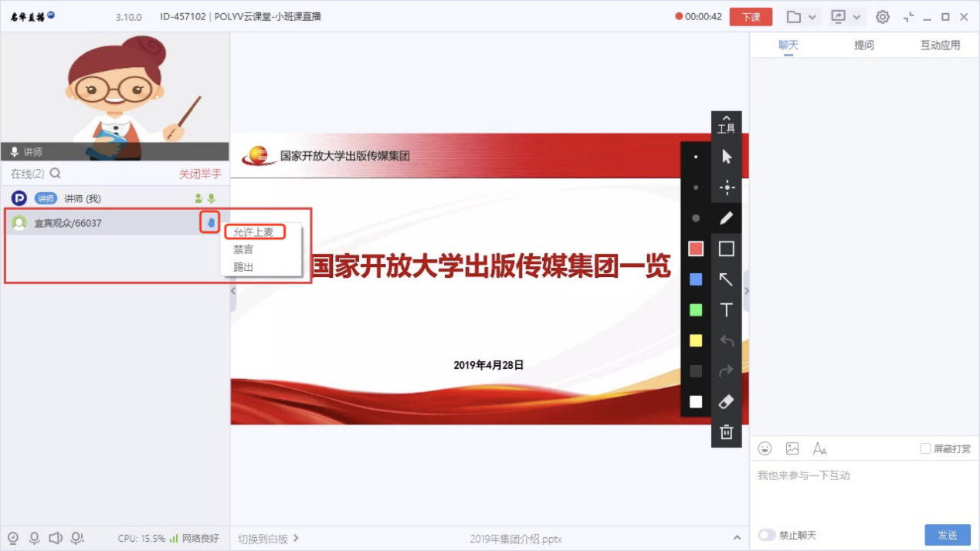Select the arrow line drawing tool
The image size is (980, 551).
click(x=726, y=279)
